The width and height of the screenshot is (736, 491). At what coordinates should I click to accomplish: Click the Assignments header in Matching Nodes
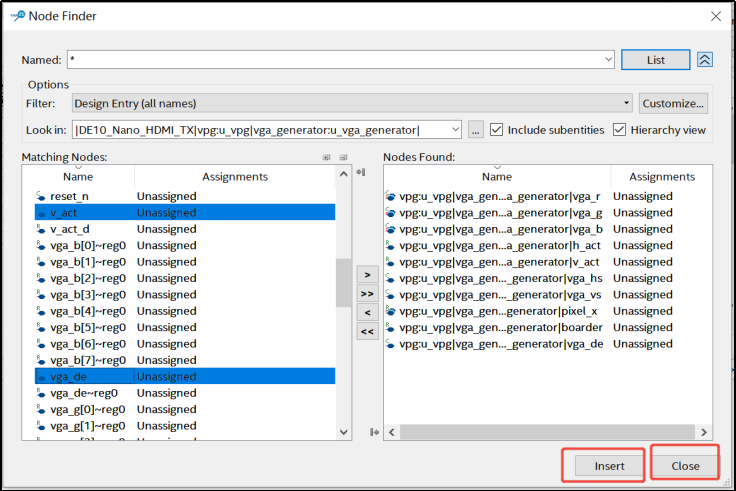pos(235,176)
